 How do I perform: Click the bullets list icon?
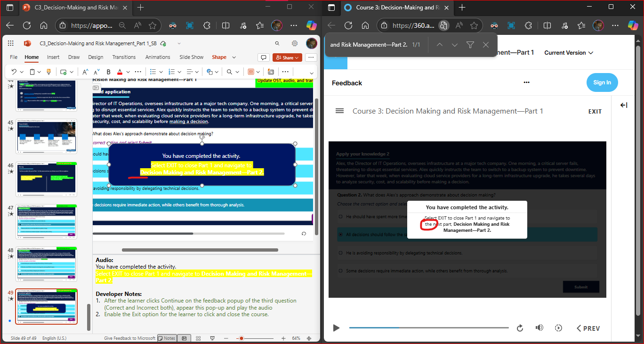pyautogui.click(x=153, y=72)
